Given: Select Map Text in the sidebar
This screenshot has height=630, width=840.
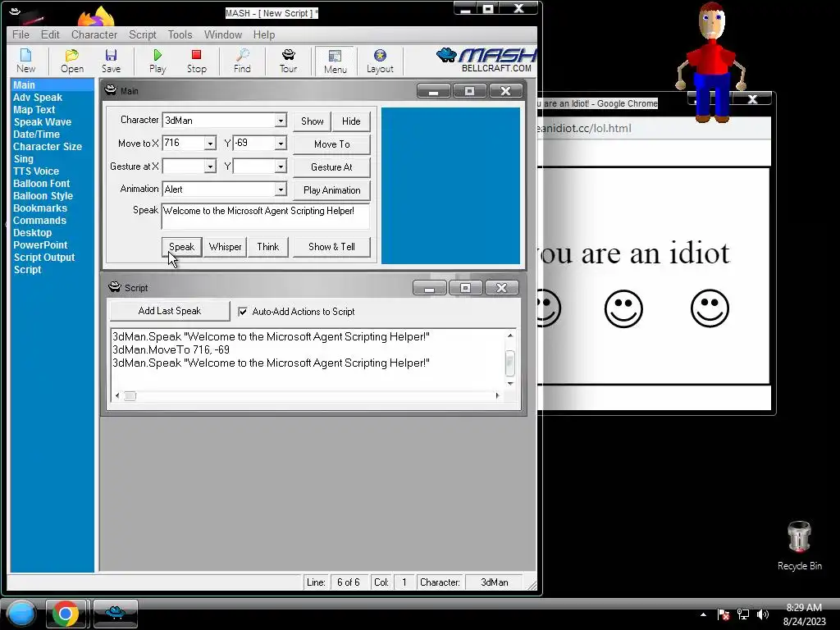Looking at the screenshot, I should [x=34, y=110].
